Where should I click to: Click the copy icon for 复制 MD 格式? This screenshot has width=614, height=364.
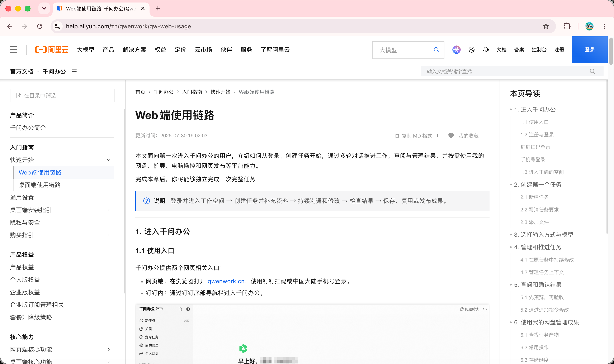(397, 136)
